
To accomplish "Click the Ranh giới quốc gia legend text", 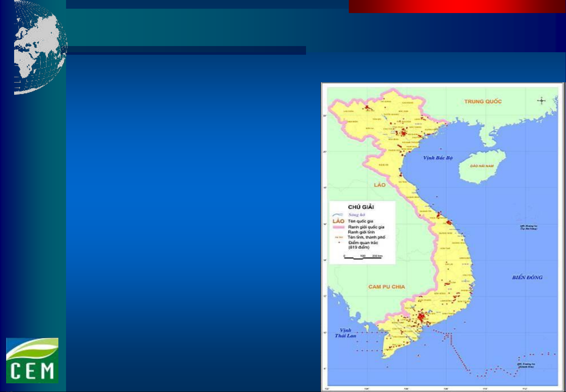I will (x=366, y=227).
